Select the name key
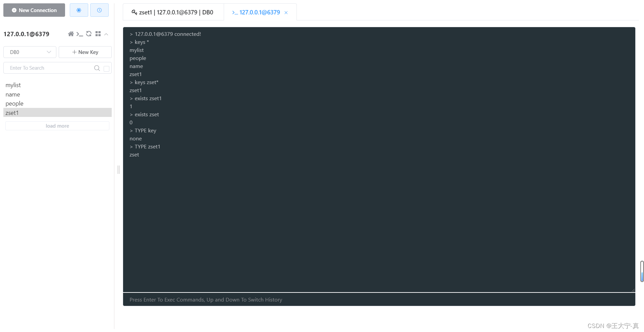 point(57,94)
